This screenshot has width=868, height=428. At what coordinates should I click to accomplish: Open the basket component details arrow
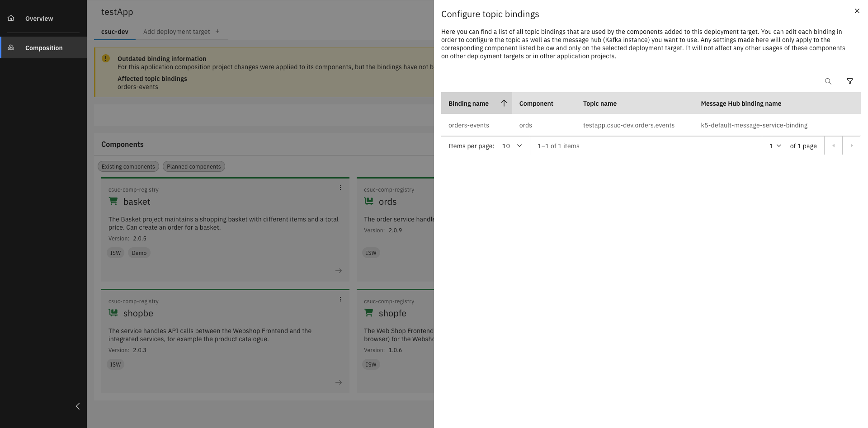(339, 270)
